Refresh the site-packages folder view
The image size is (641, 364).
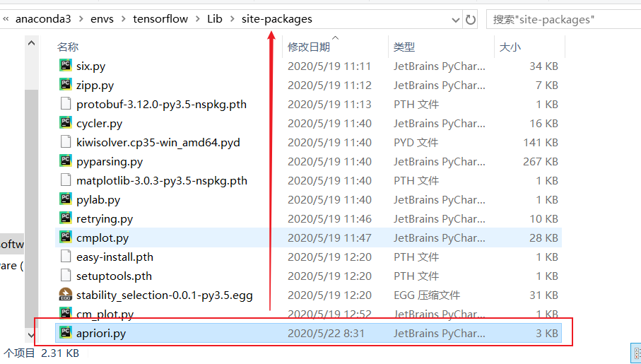(471, 19)
